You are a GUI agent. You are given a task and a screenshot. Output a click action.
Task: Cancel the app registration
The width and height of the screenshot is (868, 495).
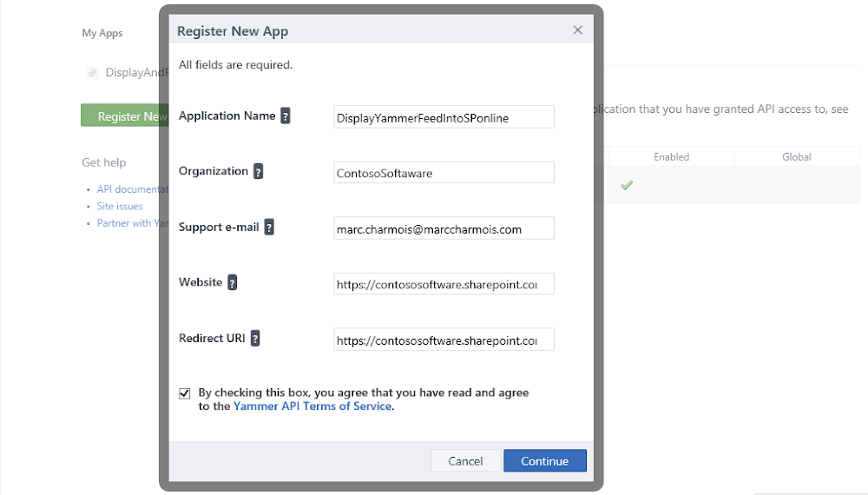[465, 460]
